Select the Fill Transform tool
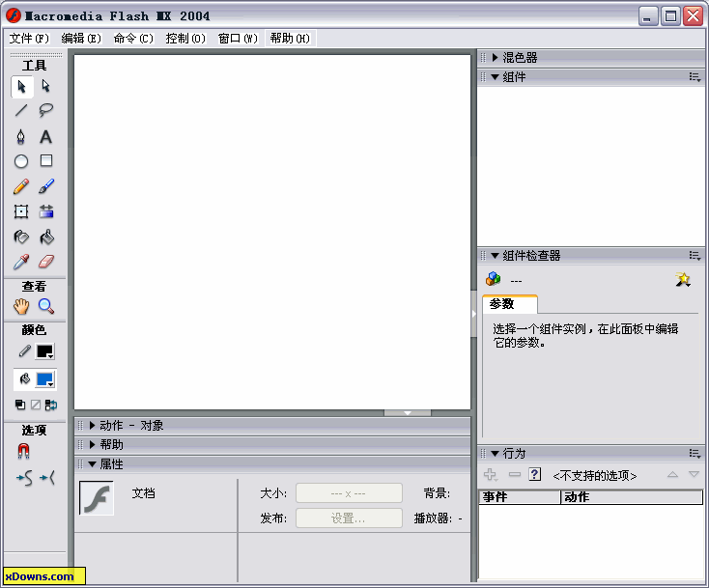 point(46,211)
